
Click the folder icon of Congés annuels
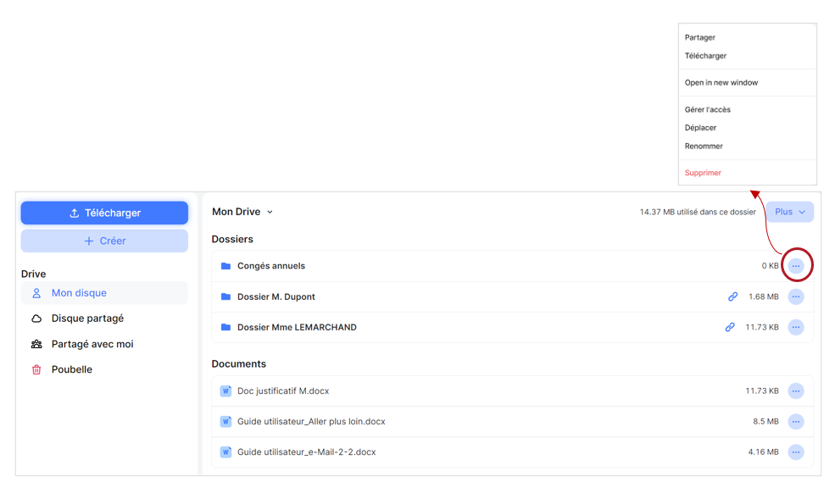coord(225,266)
